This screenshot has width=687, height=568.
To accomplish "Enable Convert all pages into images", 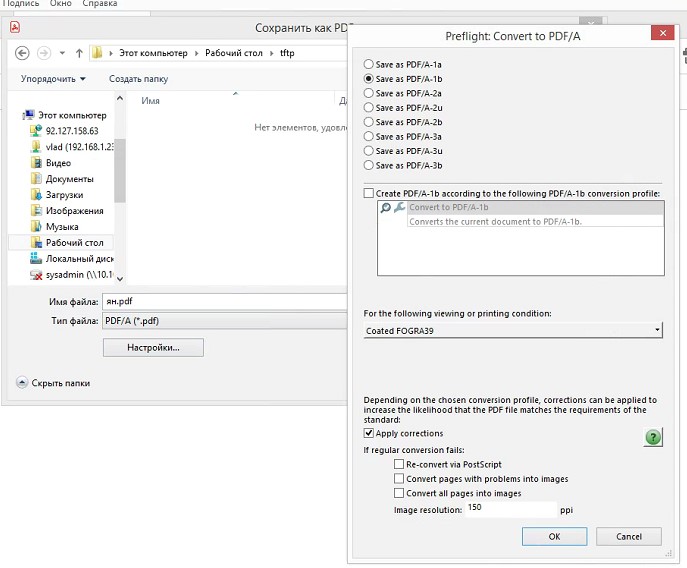I will coord(399,493).
